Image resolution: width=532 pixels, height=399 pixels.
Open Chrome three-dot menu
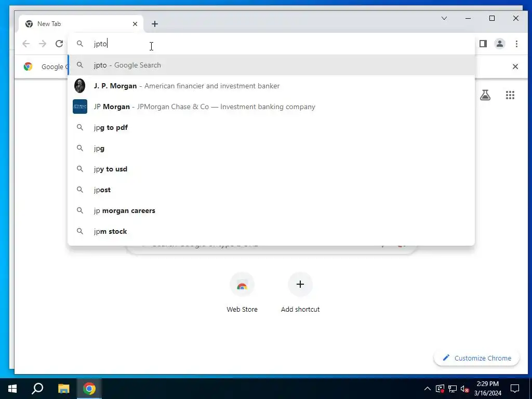tap(516, 44)
